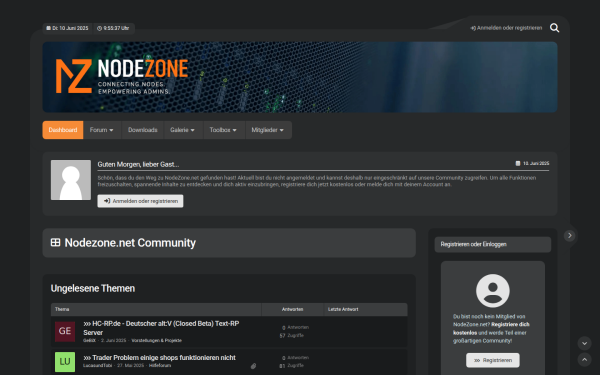Sort by Letzte Antwort column header
Screen dimensions: 600x375
[x=343, y=309]
